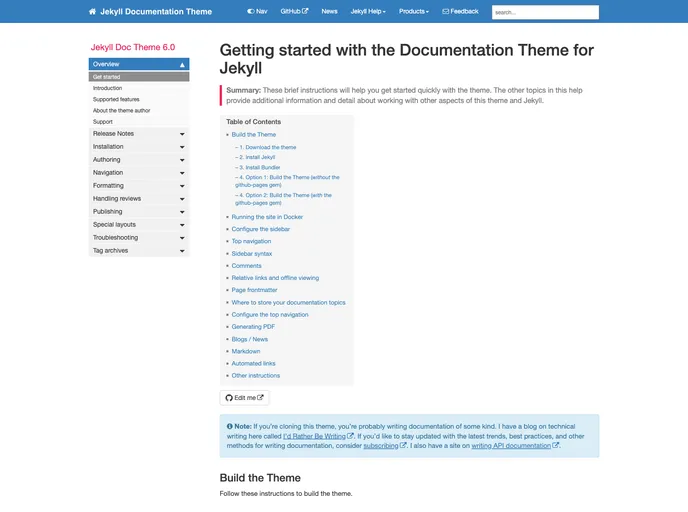Go to 1. Download the theme

268,147
